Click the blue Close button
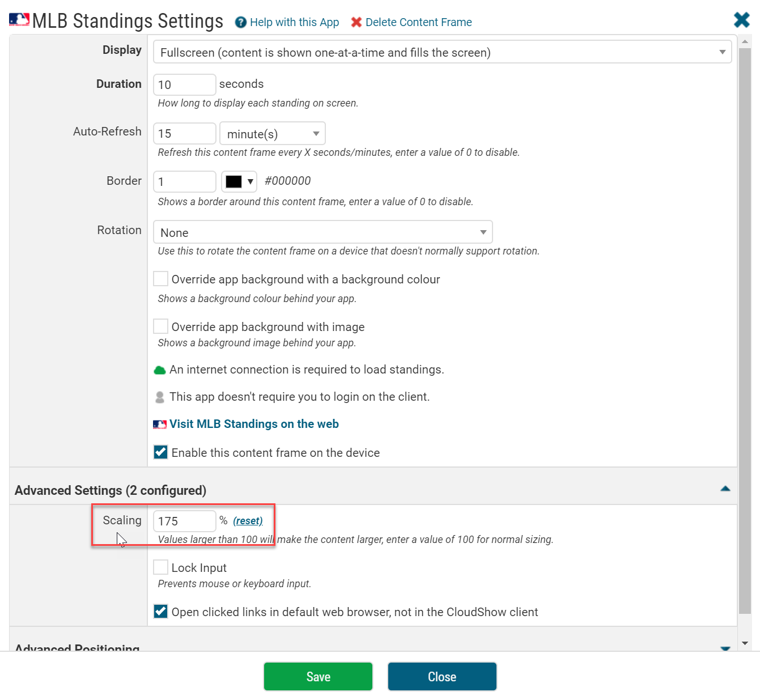 click(442, 677)
